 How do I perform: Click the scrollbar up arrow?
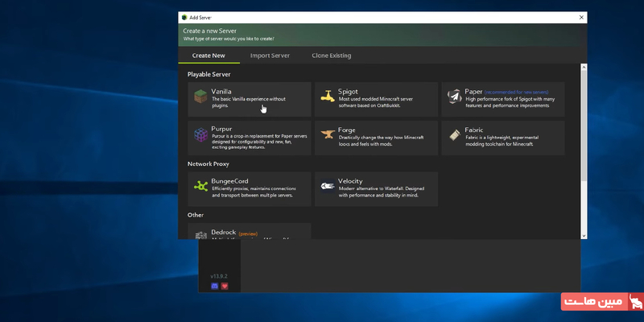(x=584, y=68)
